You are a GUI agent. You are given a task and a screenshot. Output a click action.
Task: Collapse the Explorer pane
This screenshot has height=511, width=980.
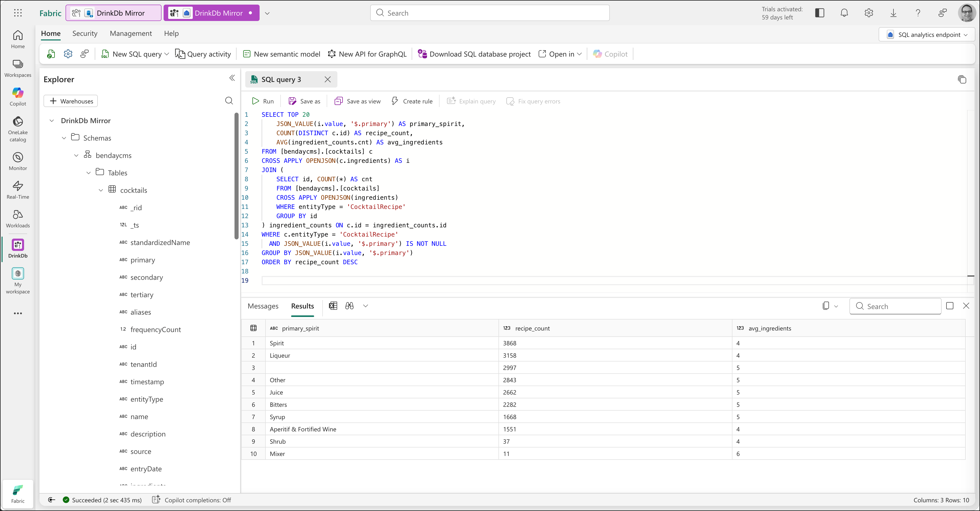(232, 78)
